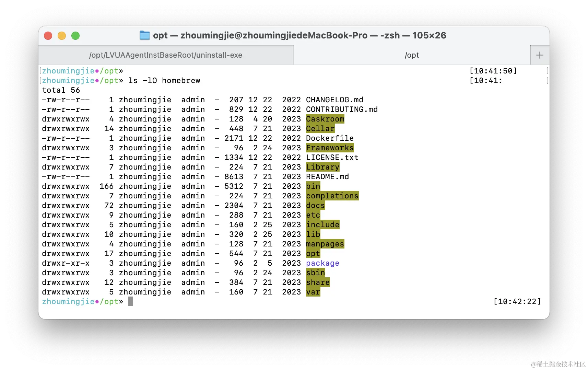Click the link count 72 in docs row

tap(109, 206)
